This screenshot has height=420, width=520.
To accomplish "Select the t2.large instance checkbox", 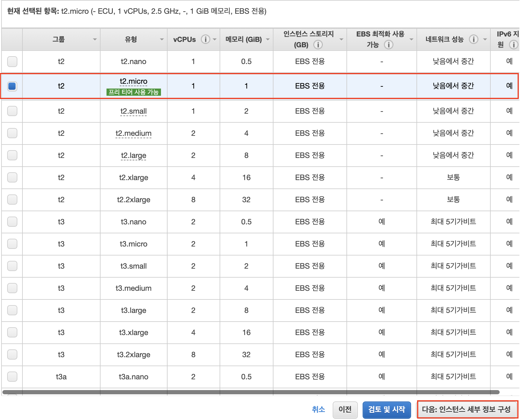I will 12,155.
